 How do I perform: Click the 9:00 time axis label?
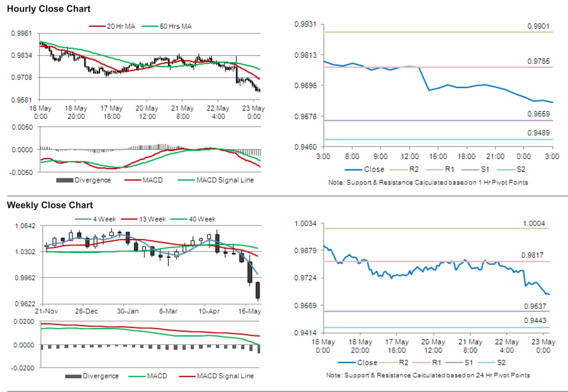point(381,156)
